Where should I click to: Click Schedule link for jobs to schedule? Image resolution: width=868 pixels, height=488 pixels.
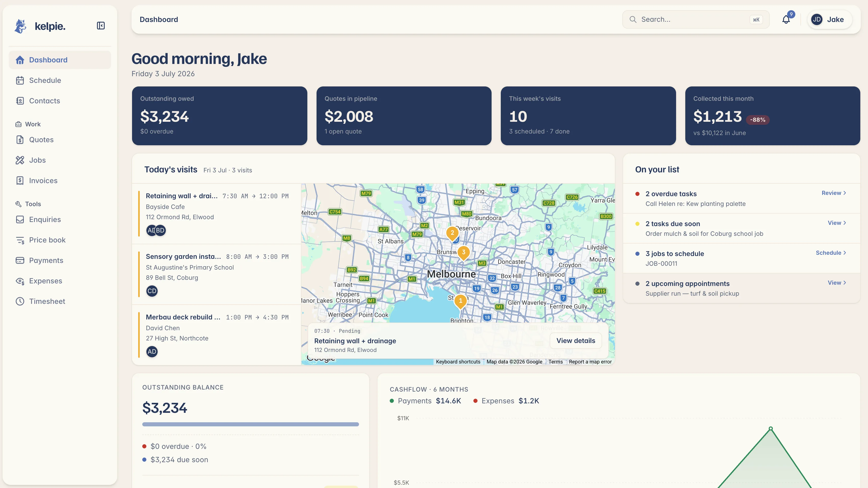(x=831, y=253)
